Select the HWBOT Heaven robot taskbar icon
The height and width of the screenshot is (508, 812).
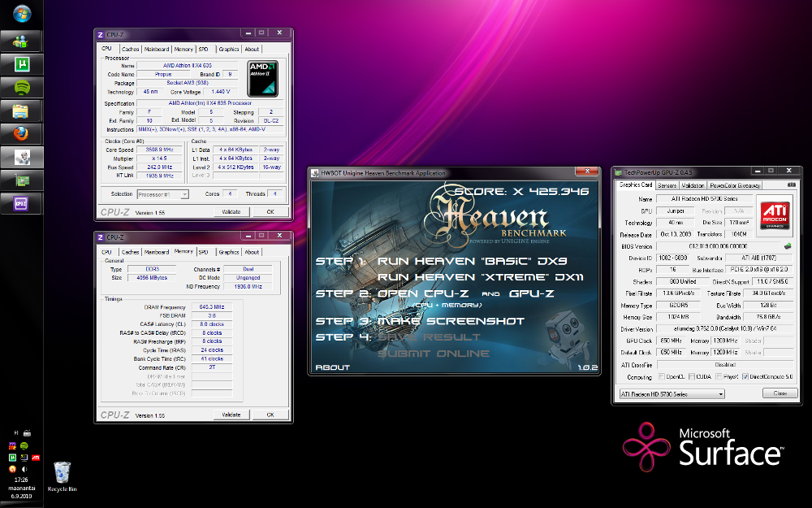(x=21, y=157)
